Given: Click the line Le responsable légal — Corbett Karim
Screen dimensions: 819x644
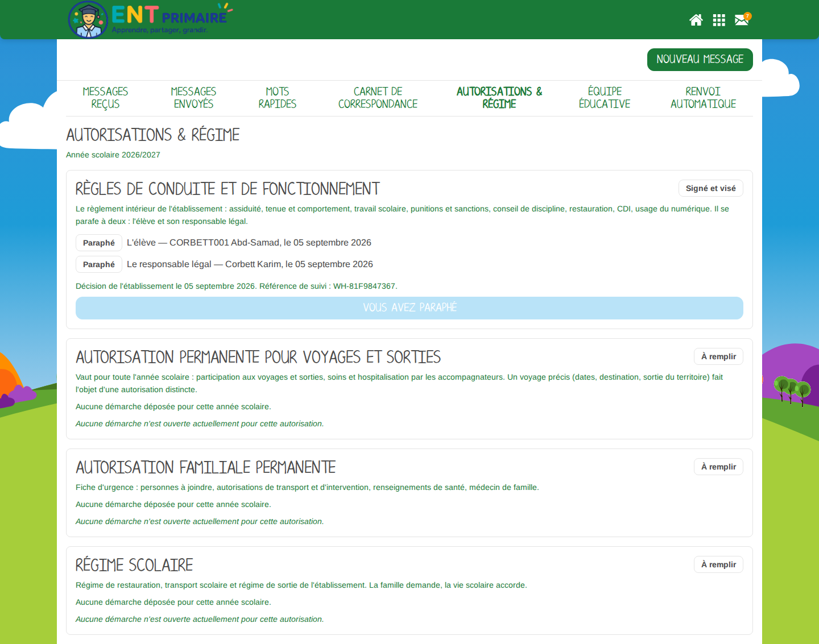Looking at the screenshot, I should pos(250,264).
